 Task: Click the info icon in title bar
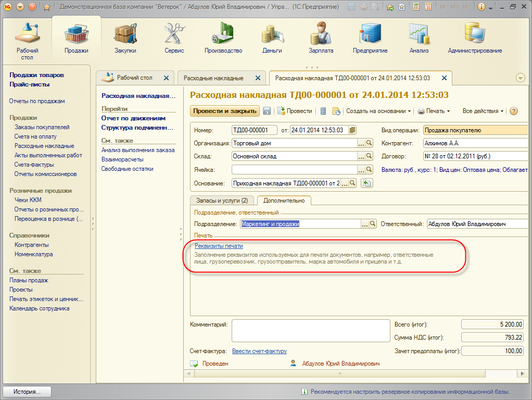[481, 7]
